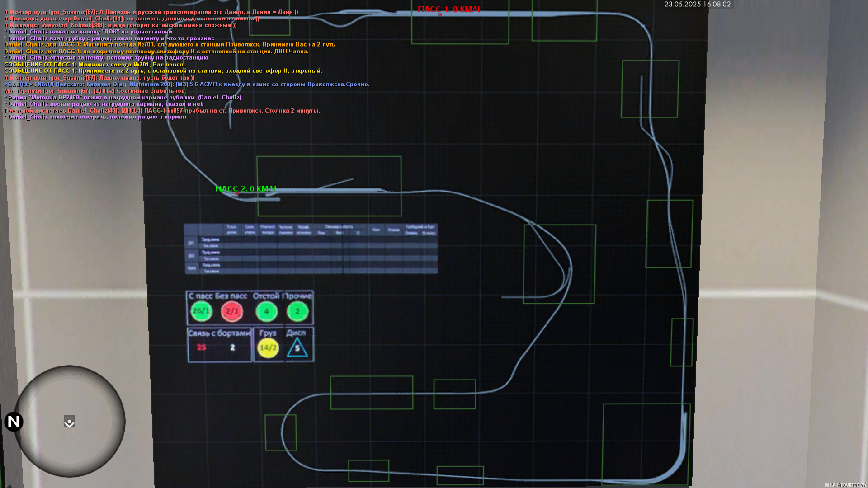Click chat line 'Машинист поезда №701, Вас понял'

(x=95, y=65)
